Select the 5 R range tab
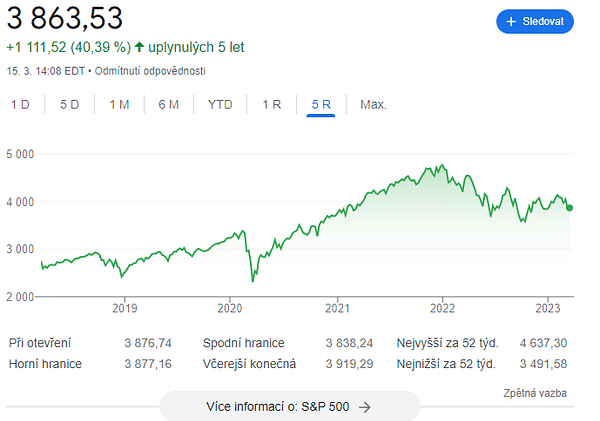The height and width of the screenshot is (421, 600). [321, 104]
